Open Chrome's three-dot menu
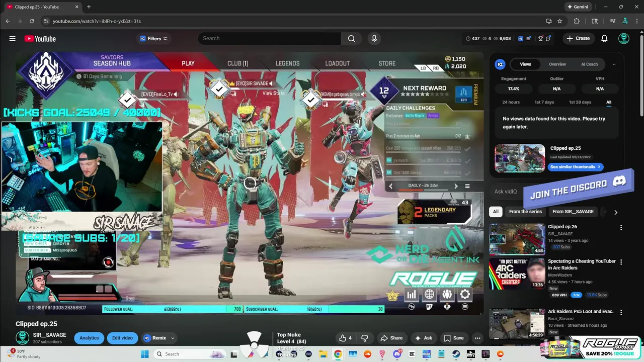Viewport: 644px width, 362px height. click(636, 21)
